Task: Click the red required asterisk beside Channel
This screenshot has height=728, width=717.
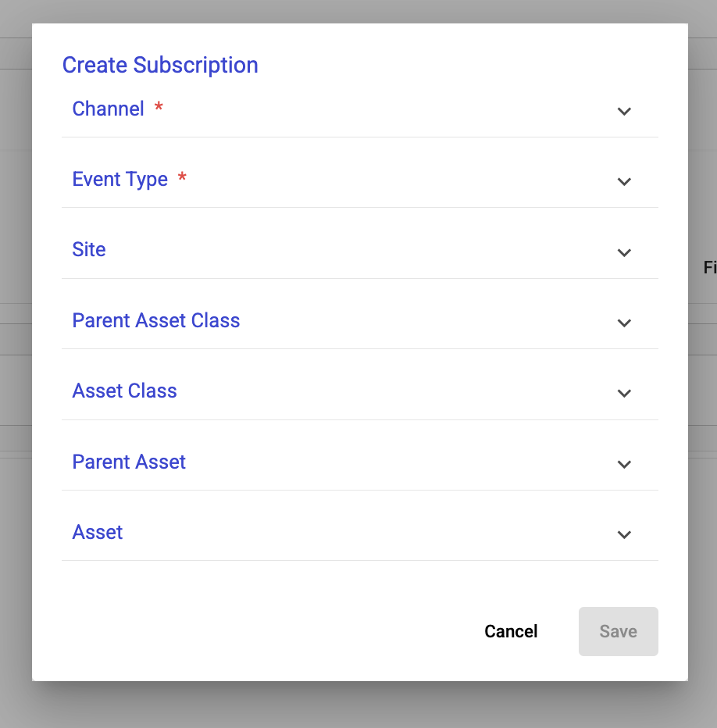Action: 159,108
